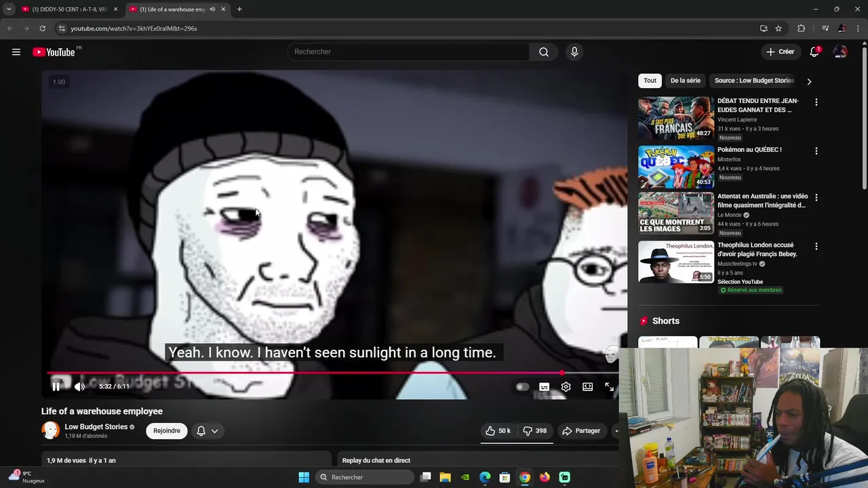Share the video with Partager

point(581,431)
